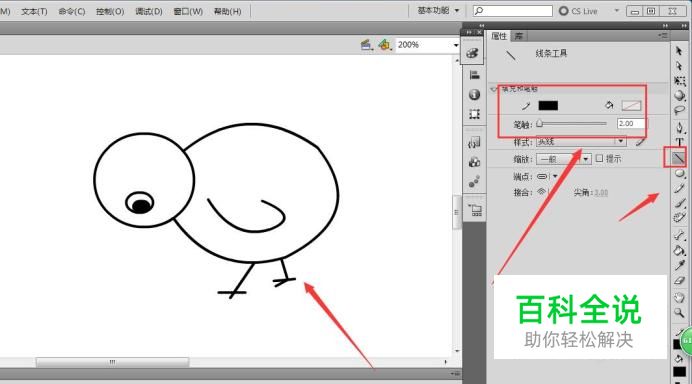Open the 命令(C) menu

pyautogui.click(x=72, y=11)
